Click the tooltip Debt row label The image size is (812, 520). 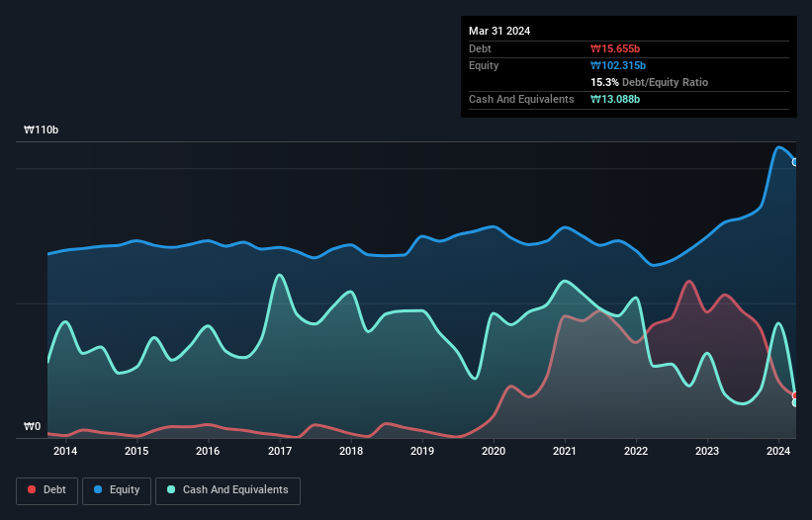[480, 48]
